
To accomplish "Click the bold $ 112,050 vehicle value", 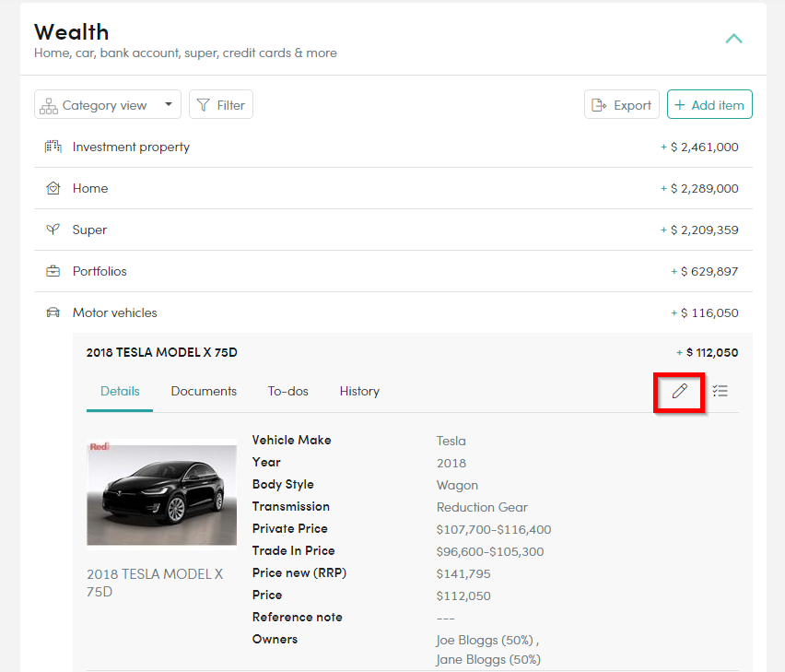I will pos(712,352).
